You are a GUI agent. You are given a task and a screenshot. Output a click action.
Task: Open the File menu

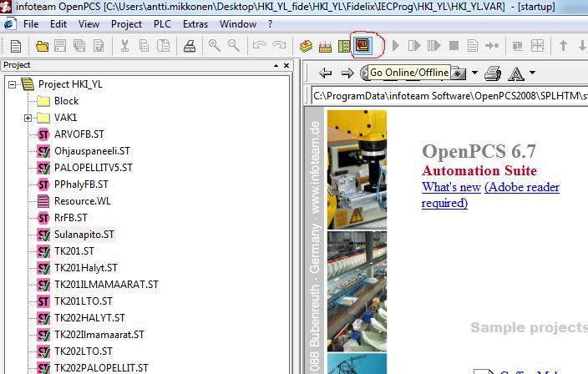[31, 24]
